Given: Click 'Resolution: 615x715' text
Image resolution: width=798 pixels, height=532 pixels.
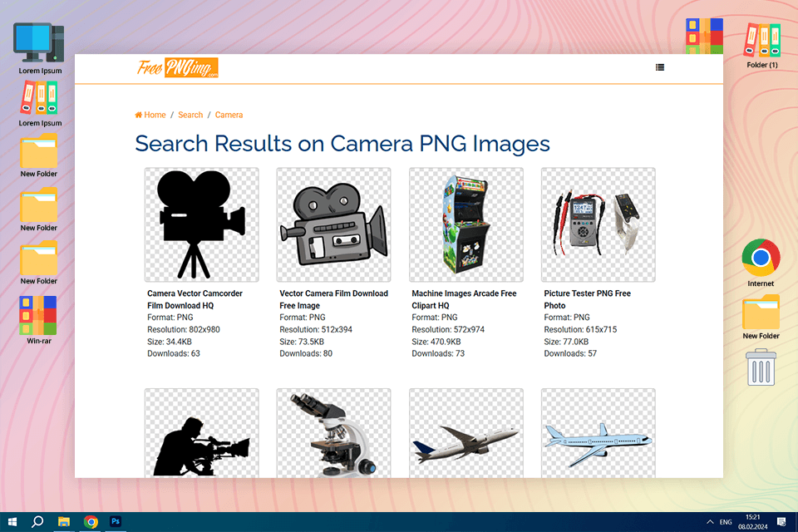Looking at the screenshot, I should [x=580, y=329].
